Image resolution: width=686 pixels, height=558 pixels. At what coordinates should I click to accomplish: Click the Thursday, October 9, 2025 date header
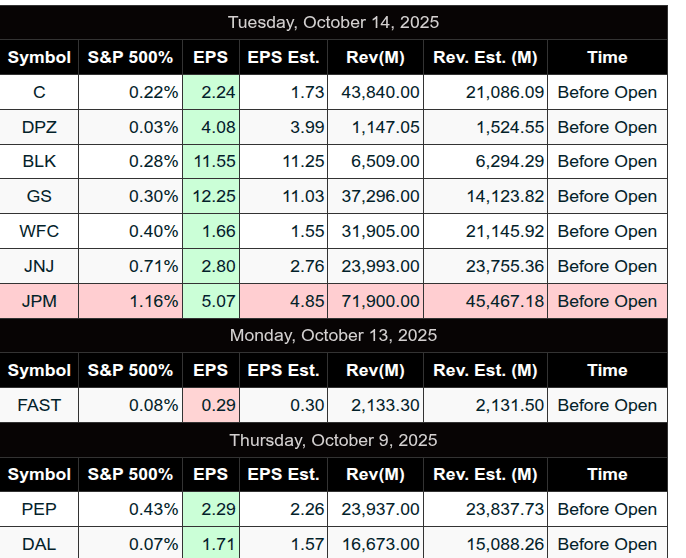(x=333, y=440)
